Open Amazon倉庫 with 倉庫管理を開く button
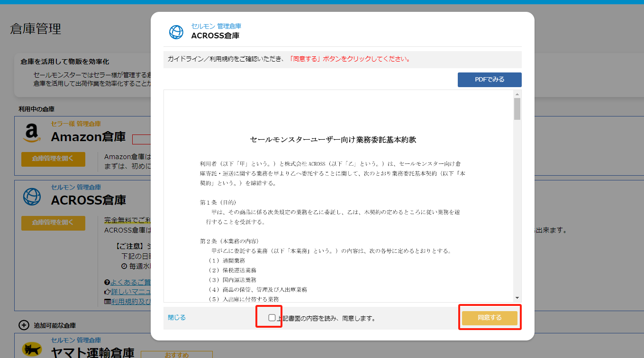This screenshot has width=644, height=358. (53, 159)
